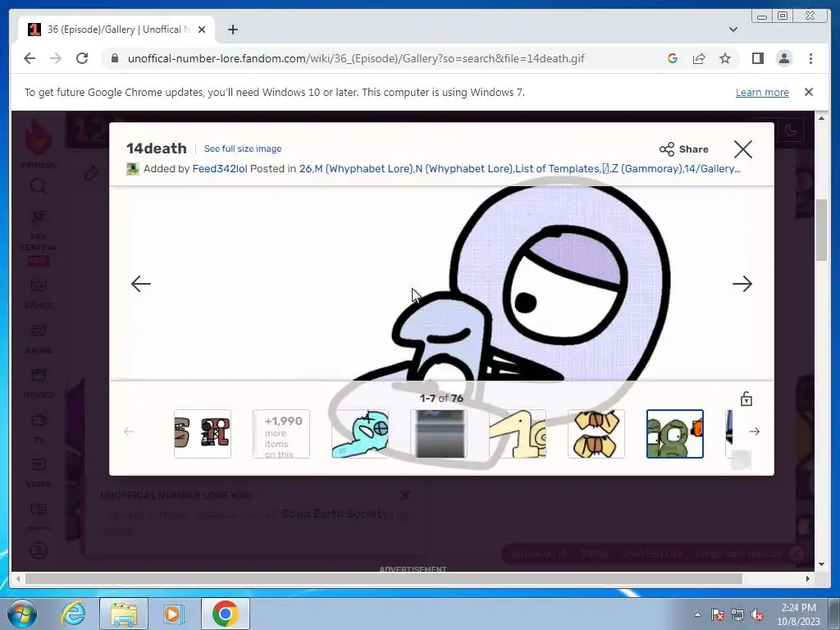Select the brown and red characters thumbnail

203,434
